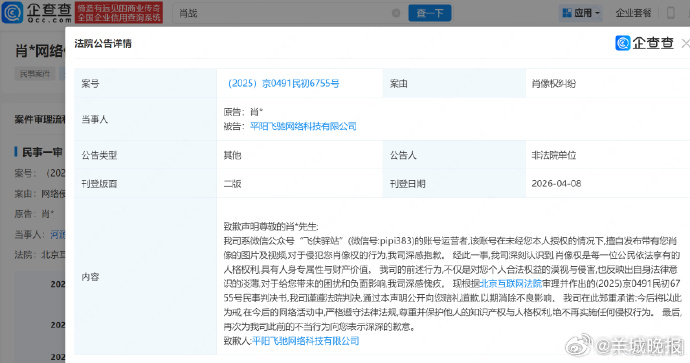Click the 企查查 logo inside the dialog header
The width and height of the screenshot is (690, 363).
(x=645, y=43)
